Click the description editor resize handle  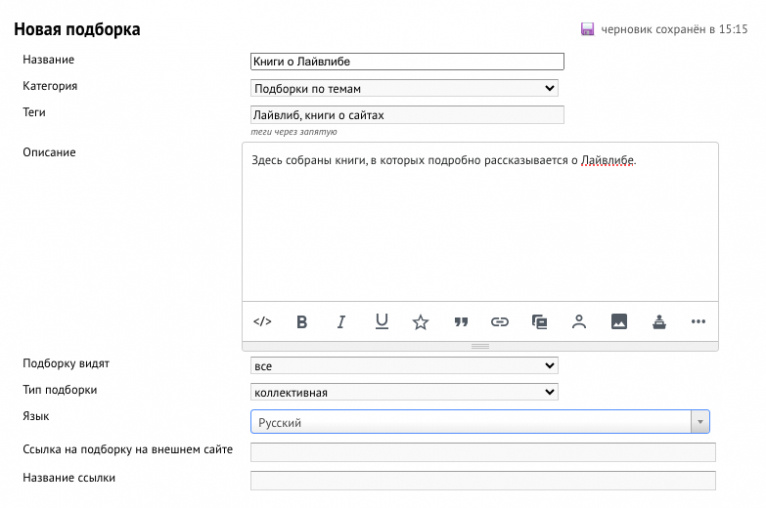click(480, 346)
